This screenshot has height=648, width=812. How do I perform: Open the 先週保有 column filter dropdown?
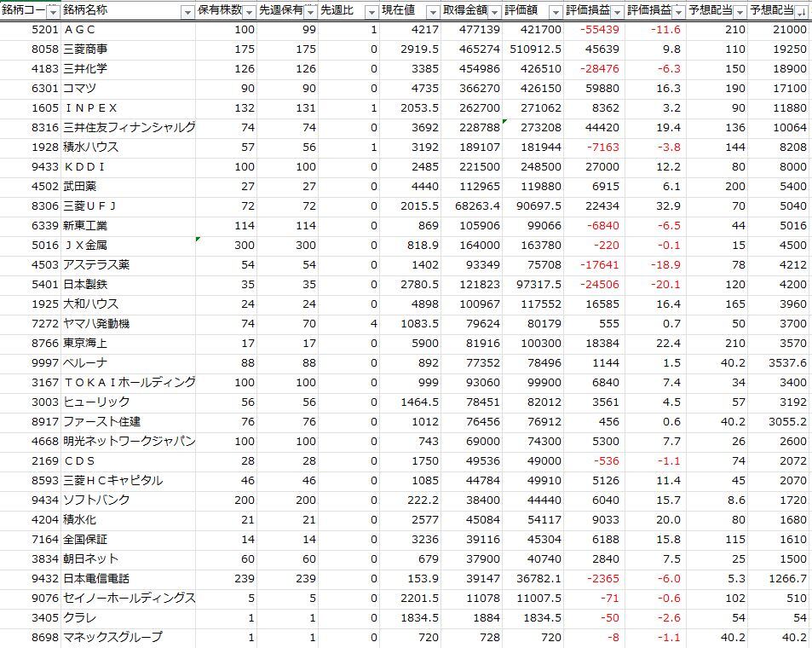(x=310, y=12)
